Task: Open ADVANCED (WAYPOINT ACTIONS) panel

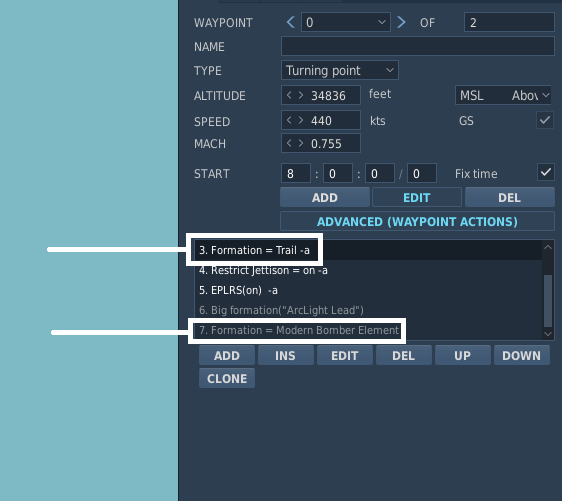Action: (417, 221)
